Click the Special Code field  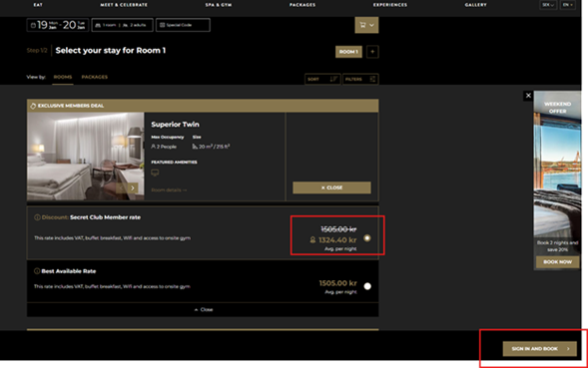tap(183, 25)
